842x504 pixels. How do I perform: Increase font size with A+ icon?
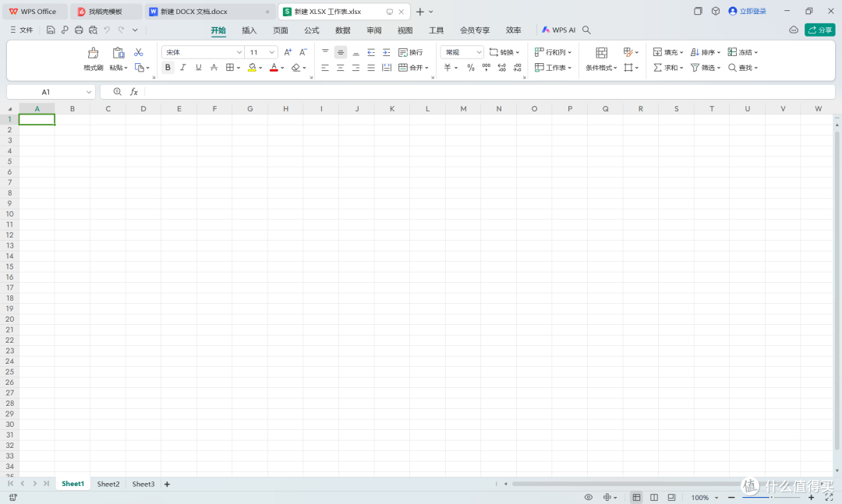coord(288,52)
